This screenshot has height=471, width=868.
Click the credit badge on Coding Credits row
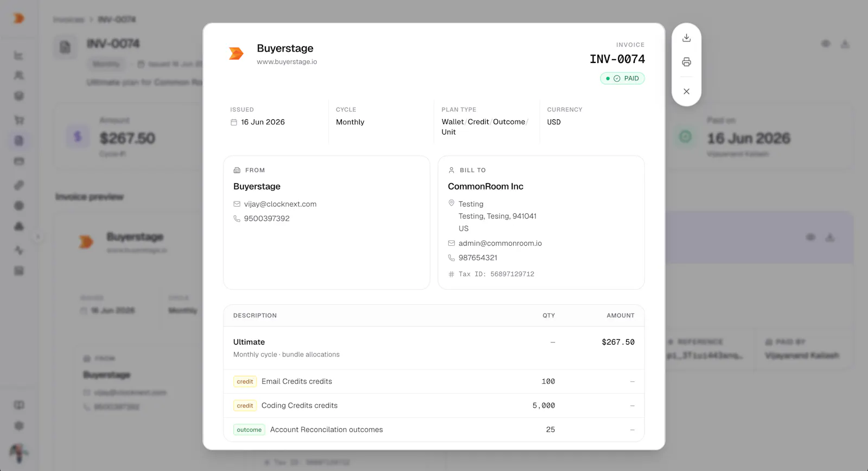[245, 405]
